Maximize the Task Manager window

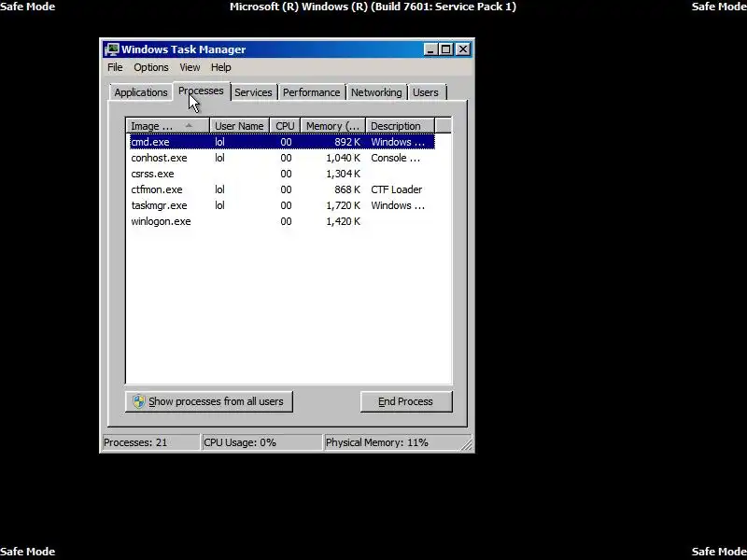pos(446,49)
